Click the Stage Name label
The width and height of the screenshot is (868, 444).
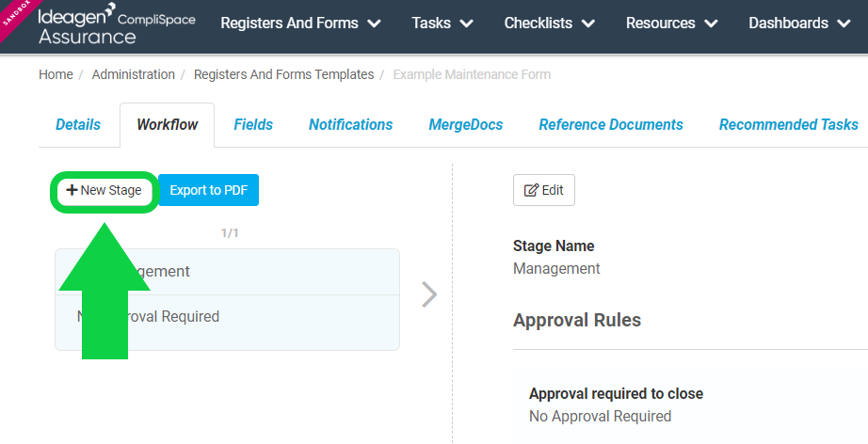554,246
